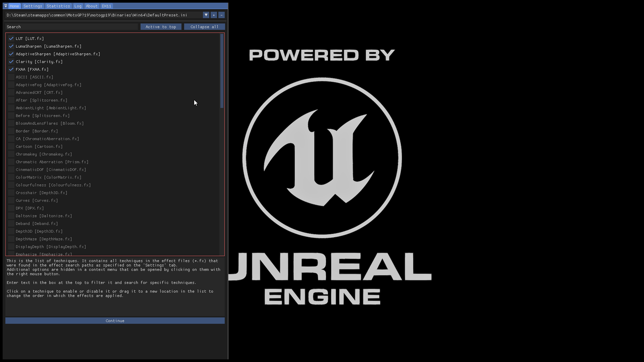Screen dimensions: 644x362
Task: Select Colourfulness [Colourfulness.fx] text
Action: [x=53, y=185]
